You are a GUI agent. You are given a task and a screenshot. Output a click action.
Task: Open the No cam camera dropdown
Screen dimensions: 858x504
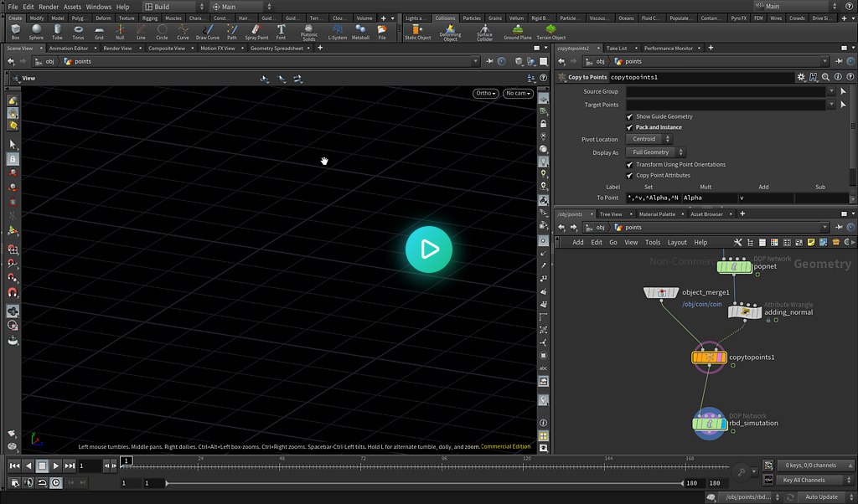coord(518,94)
